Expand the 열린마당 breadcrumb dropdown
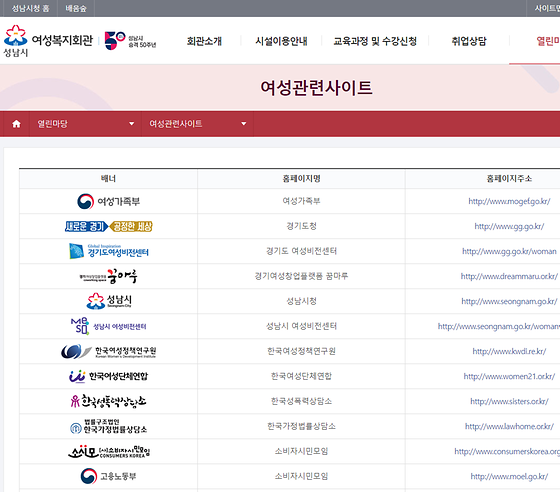The image size is (560, 492). [x=86, y=124]
